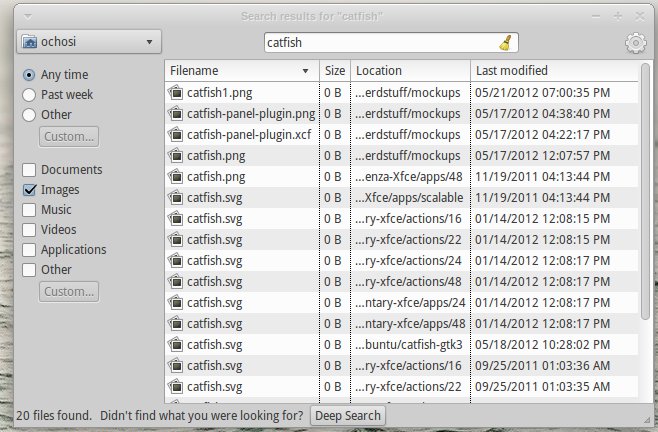Image resolution: width=658 pixels, height=432 pixels.
Task: Click icon of catfish.svg in ry-xfce/actions/48
Action: pos(176,281)
